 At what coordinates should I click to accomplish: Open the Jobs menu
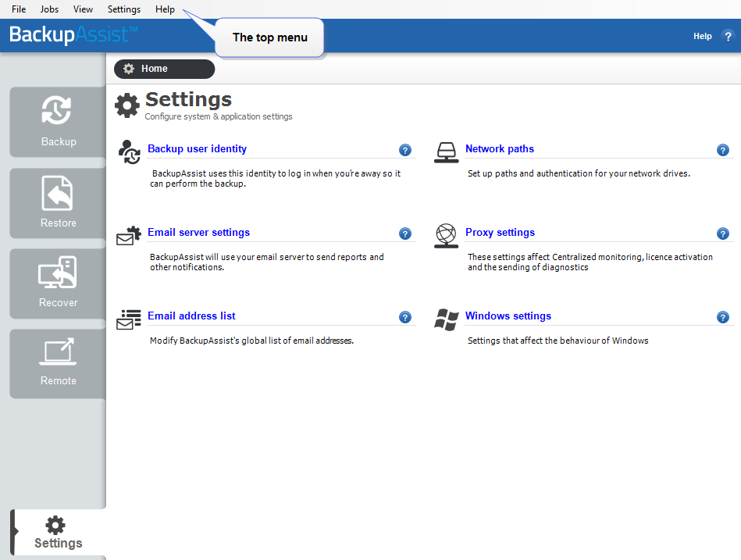pos(50,9)
